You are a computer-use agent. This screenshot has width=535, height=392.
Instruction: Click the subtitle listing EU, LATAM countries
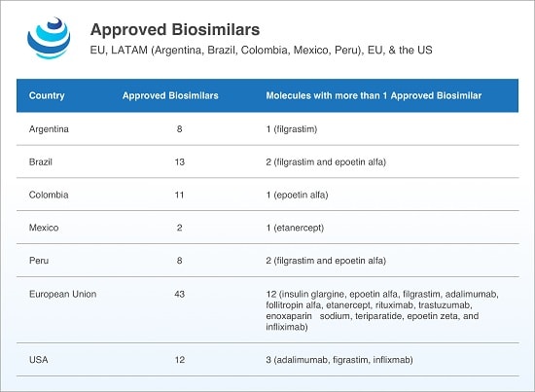[261, 51]
